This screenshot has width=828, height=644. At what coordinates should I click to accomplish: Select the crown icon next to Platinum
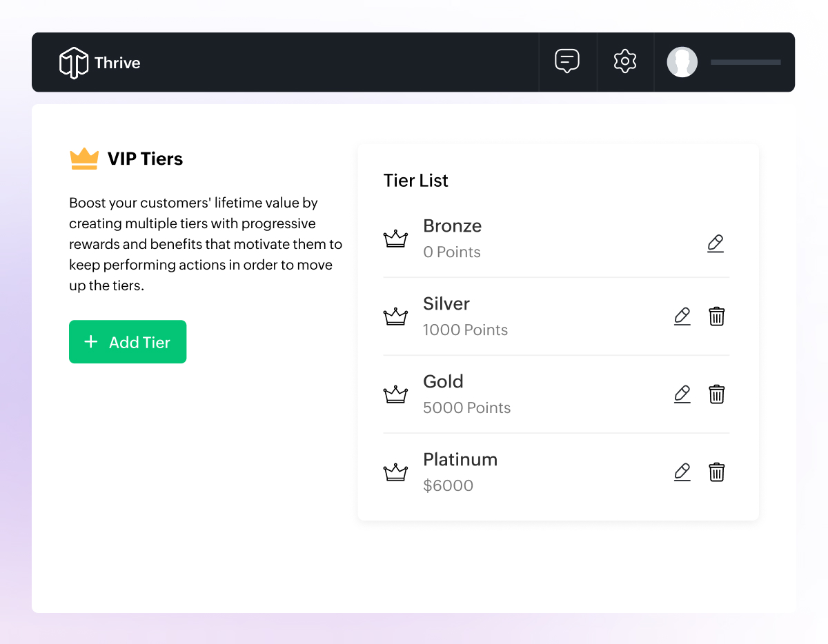click(395, 472)
